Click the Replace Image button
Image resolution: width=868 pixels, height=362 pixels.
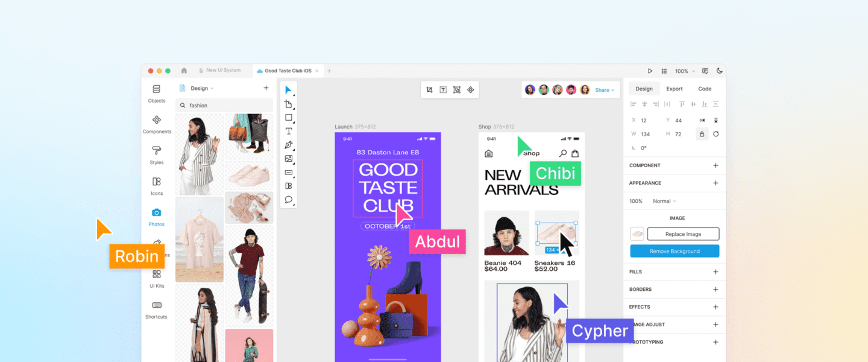(x=683, y=234)
